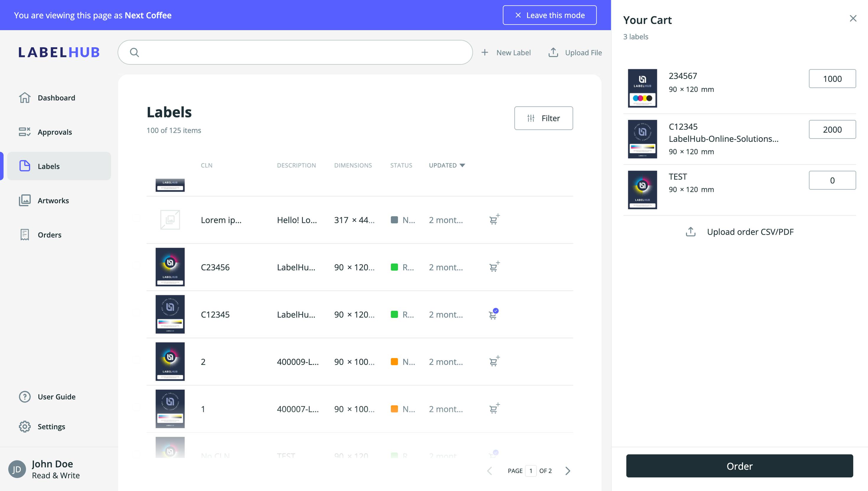Click the search magnifier icon

point(134,52)
